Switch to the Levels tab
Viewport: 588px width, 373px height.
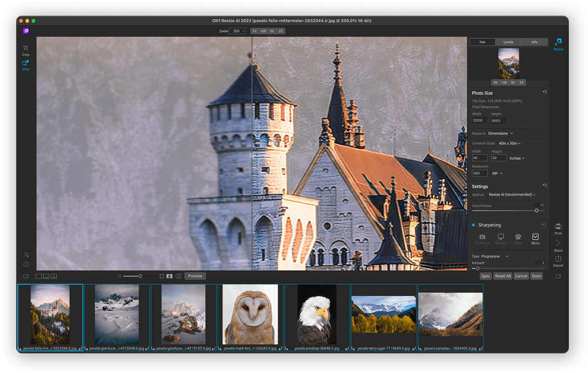508,42
